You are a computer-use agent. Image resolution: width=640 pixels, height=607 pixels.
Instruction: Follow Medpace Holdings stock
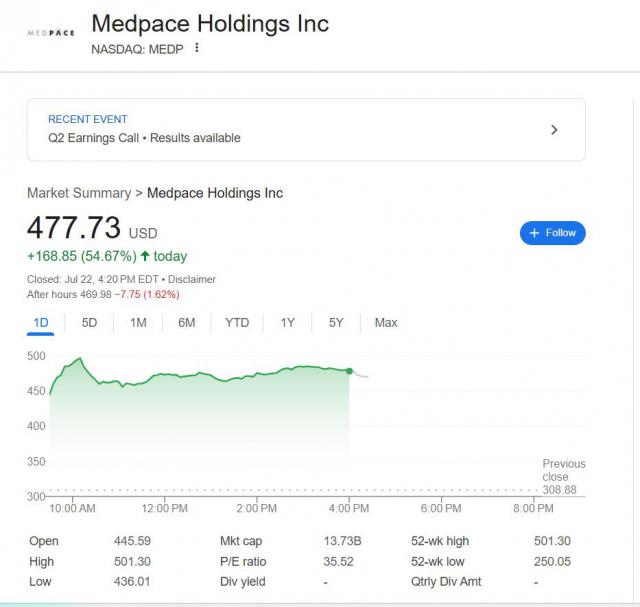click(x=553, y=233)
